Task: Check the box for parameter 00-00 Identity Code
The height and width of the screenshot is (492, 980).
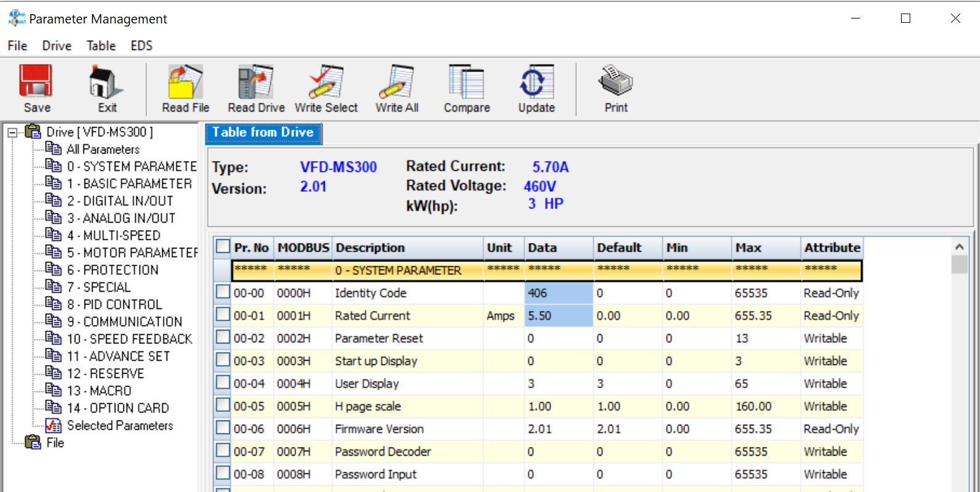Action: click(x=223, y=292)
